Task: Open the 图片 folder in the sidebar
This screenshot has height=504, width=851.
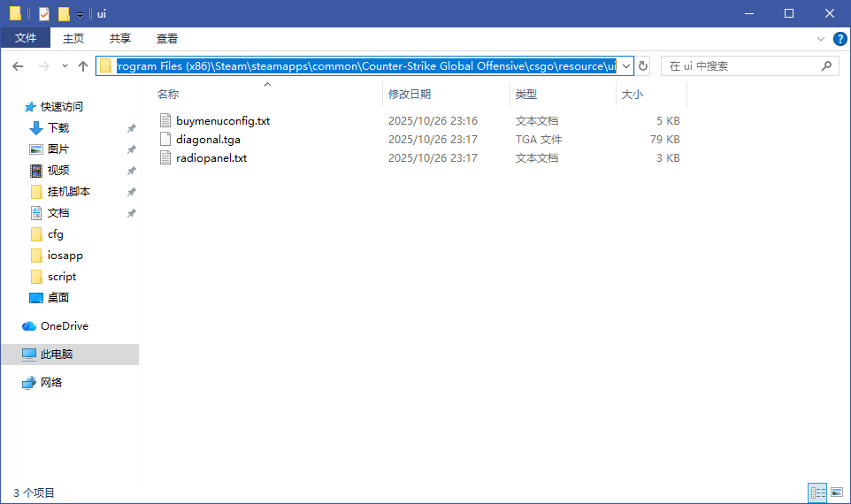Action: 58,149
